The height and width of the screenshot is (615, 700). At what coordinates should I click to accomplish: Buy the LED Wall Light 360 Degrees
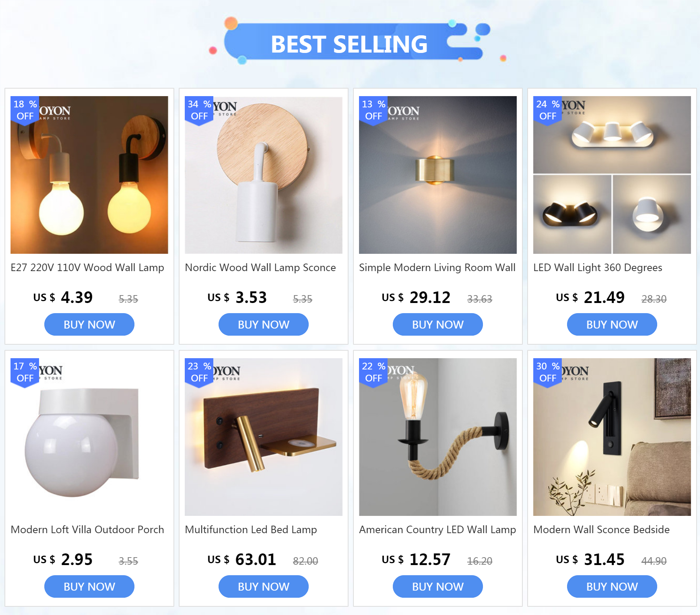pos(612,324)
